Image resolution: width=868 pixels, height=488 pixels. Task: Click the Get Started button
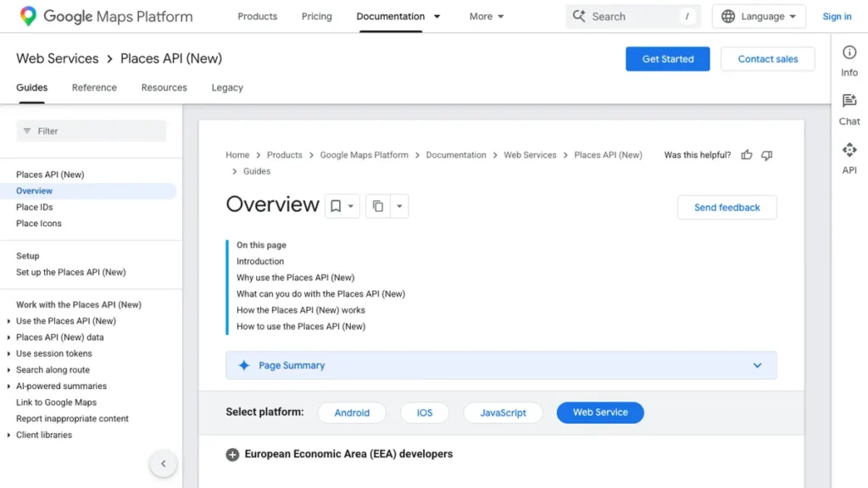[x=668, y=58]
